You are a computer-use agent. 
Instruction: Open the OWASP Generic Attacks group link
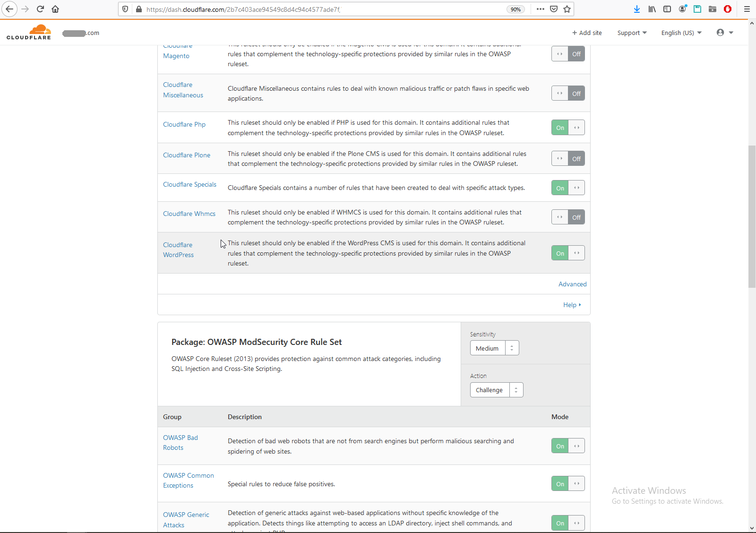click(x=186, y=520)
